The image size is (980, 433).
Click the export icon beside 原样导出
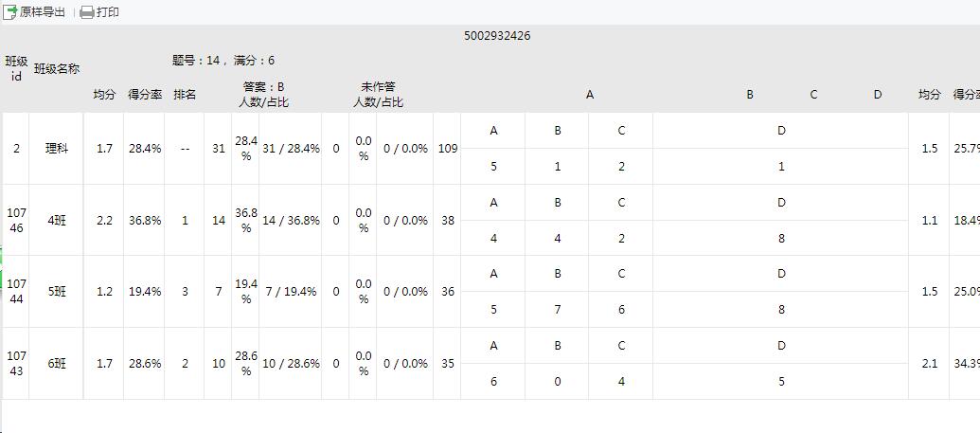pos(11,12)
